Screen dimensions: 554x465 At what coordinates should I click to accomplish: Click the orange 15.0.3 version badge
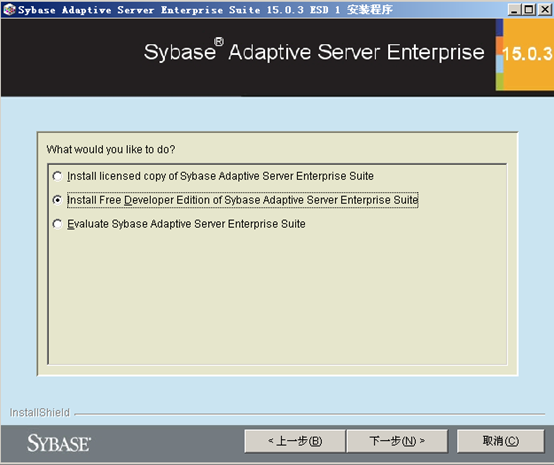tap(529, 54)
